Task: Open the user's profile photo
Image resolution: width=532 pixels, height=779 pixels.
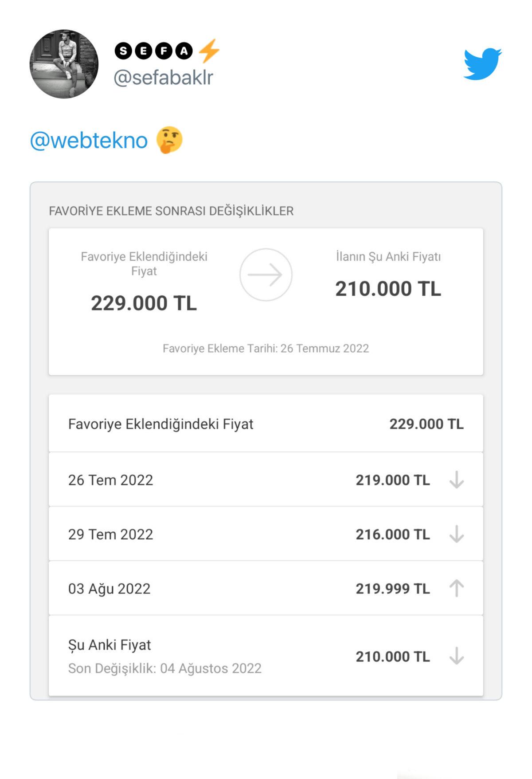Action: [x=64, y=64]
